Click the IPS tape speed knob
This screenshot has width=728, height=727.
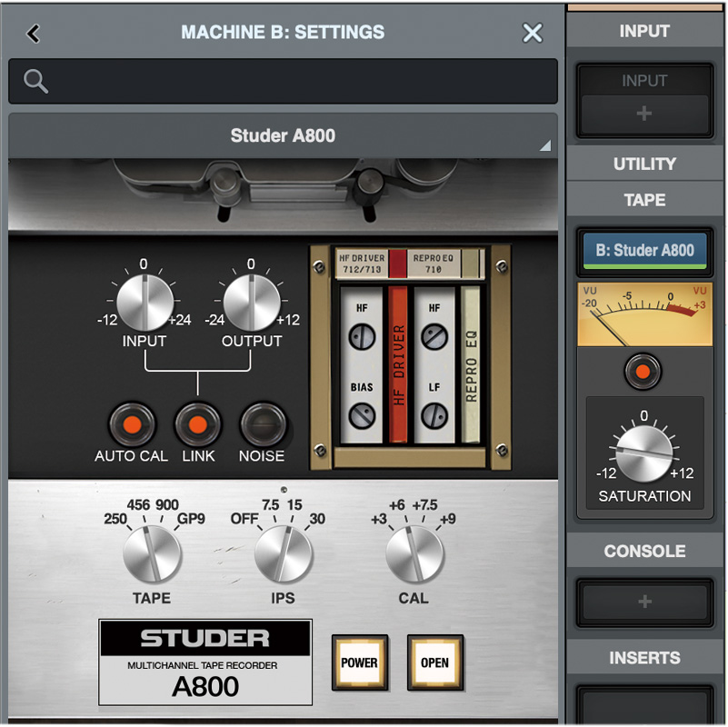[x=284, y=554]
